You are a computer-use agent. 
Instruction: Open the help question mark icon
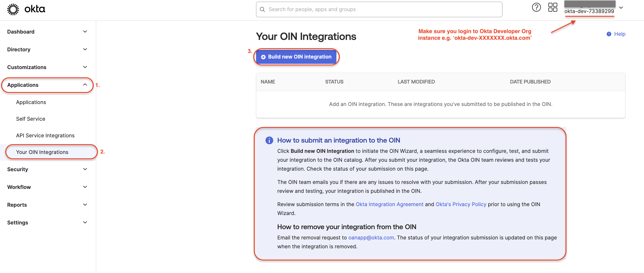point(536,7)
